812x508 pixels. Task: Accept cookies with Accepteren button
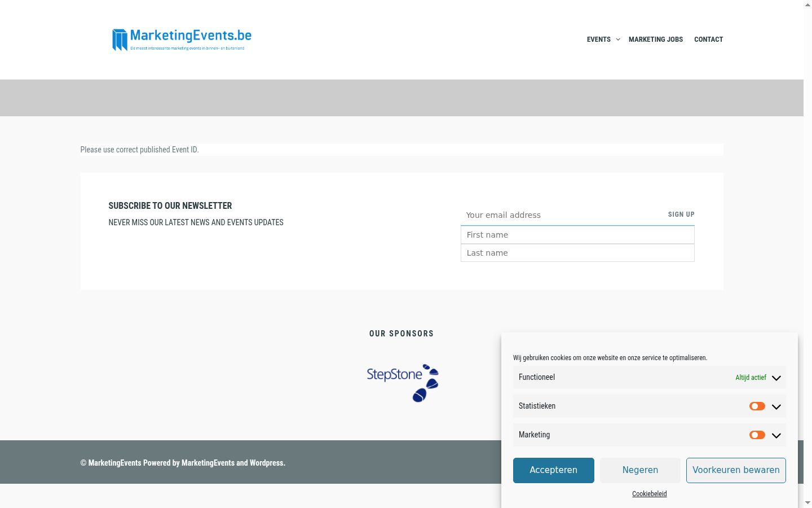tap(554, 470)
